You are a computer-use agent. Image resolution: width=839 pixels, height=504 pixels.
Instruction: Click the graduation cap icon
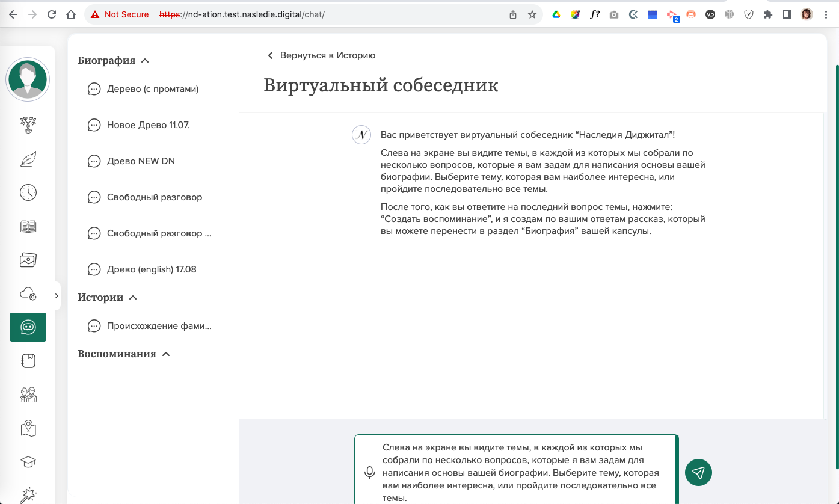tap(28, 462)
